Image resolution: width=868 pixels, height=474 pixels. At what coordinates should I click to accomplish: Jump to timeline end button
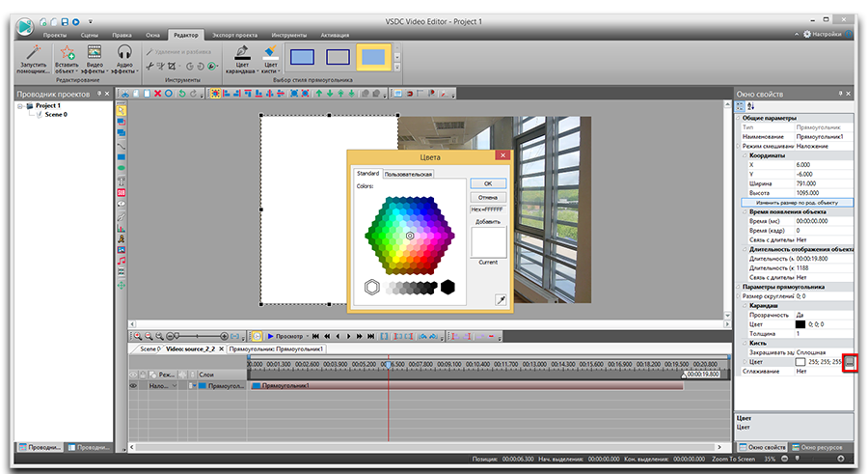(371, 336)
